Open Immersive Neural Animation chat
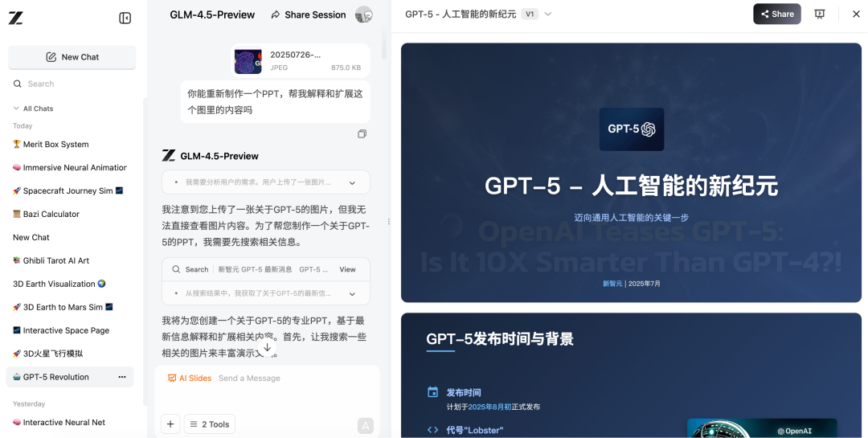This screenshot has height=438, width=868. click(70, 167)
